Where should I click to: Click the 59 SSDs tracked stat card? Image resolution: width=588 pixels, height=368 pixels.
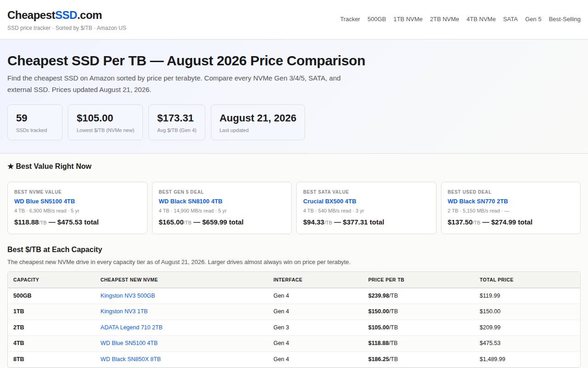[35, 122]
